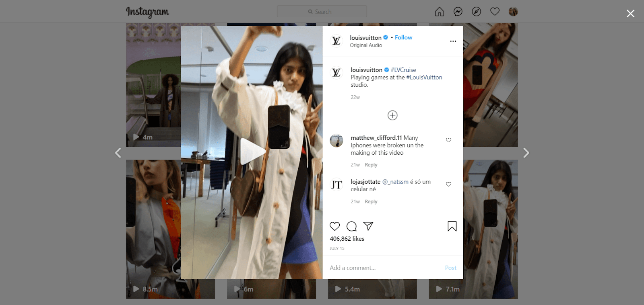This screenshot has width=644, height=305.
Task: Open the three-dot more options menu
Action: point(453,41)
